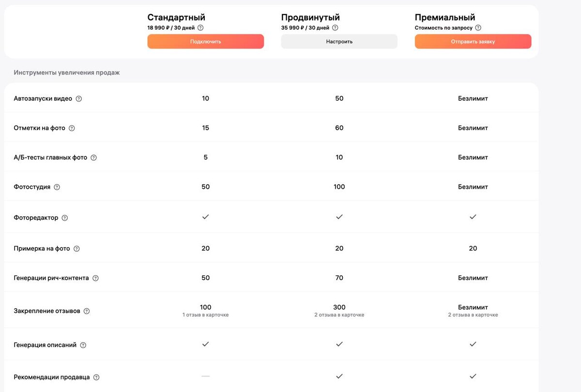581x392 pixels.
Task: Click help icon beside Отметки на фото
Action: [x=72, y=128]
